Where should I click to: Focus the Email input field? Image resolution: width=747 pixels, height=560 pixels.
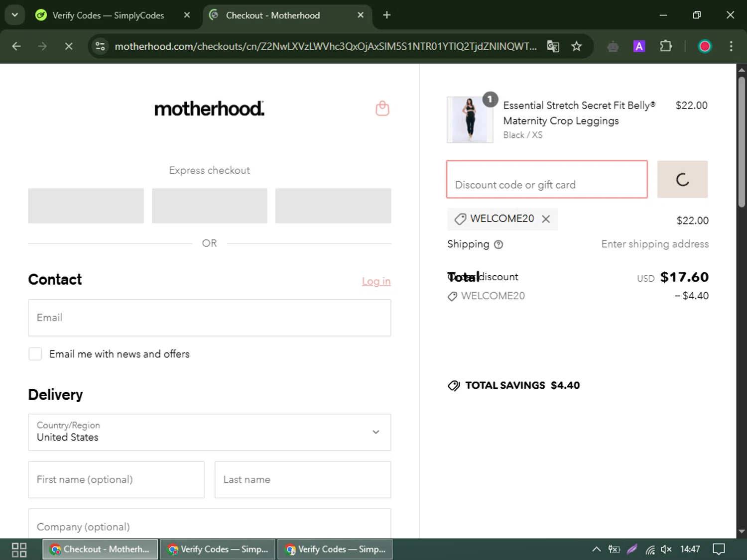point(209,318)
